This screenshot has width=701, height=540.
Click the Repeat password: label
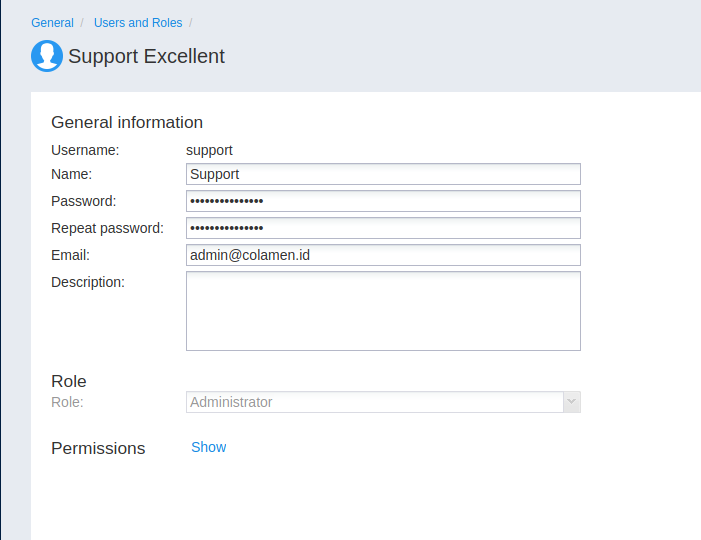tap(107, 228)
